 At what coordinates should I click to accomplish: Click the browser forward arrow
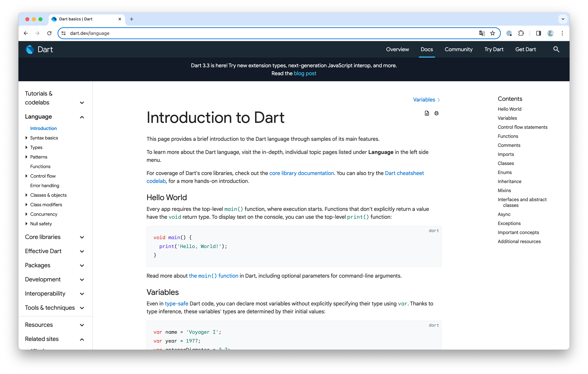[x=37, y=33]
